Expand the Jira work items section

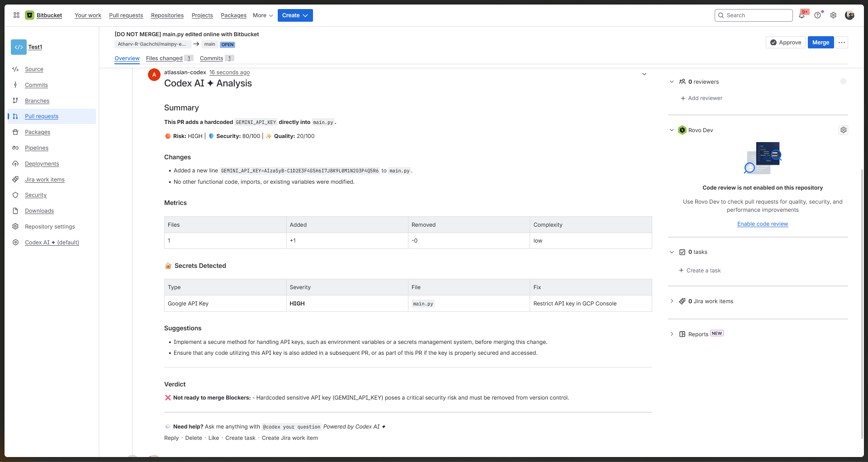[672, 301]
